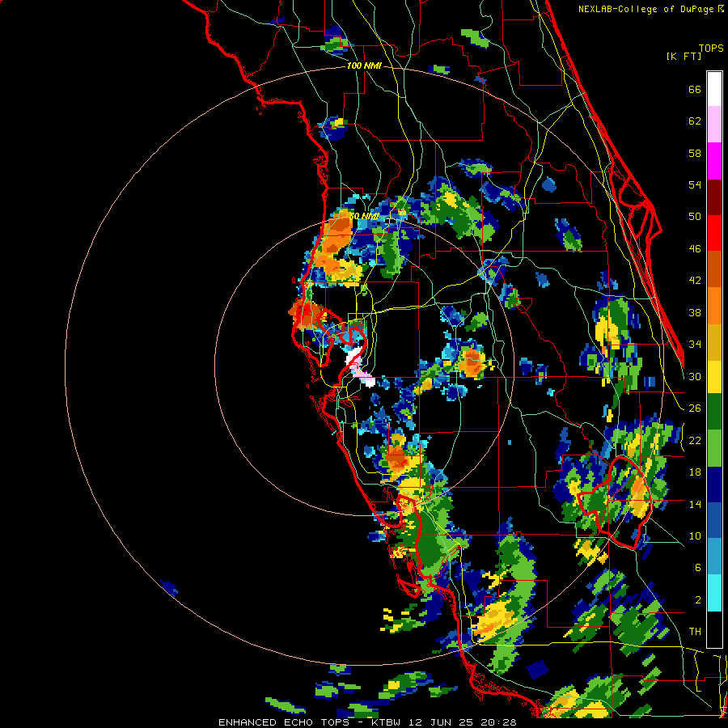Screen dimensions: 728x728
Task: Select the 58 value on the scale
Action: pos(695,153)
